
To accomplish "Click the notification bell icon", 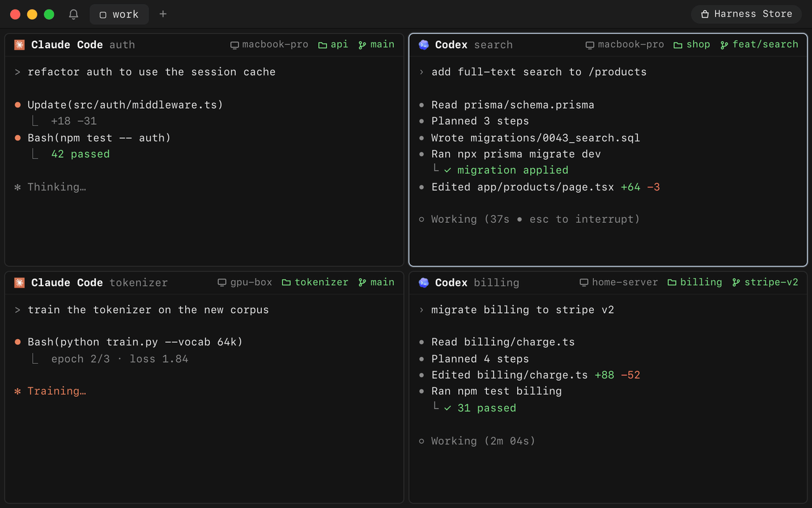I will (74, 14).
